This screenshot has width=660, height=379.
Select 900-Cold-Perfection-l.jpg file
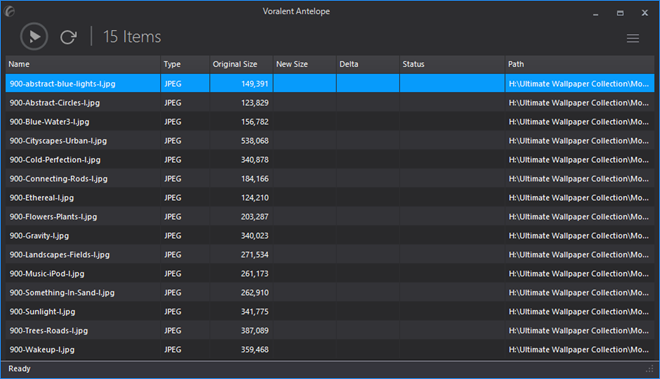point(55,160)
